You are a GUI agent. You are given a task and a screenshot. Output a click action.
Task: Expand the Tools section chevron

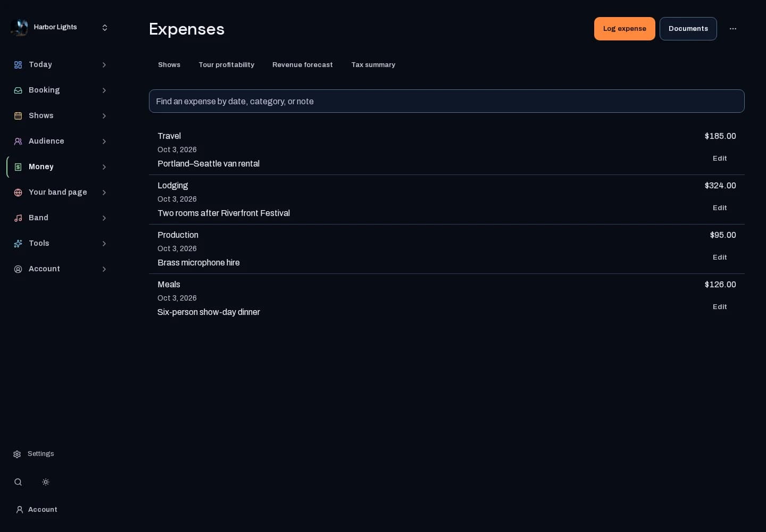[104, 244]
